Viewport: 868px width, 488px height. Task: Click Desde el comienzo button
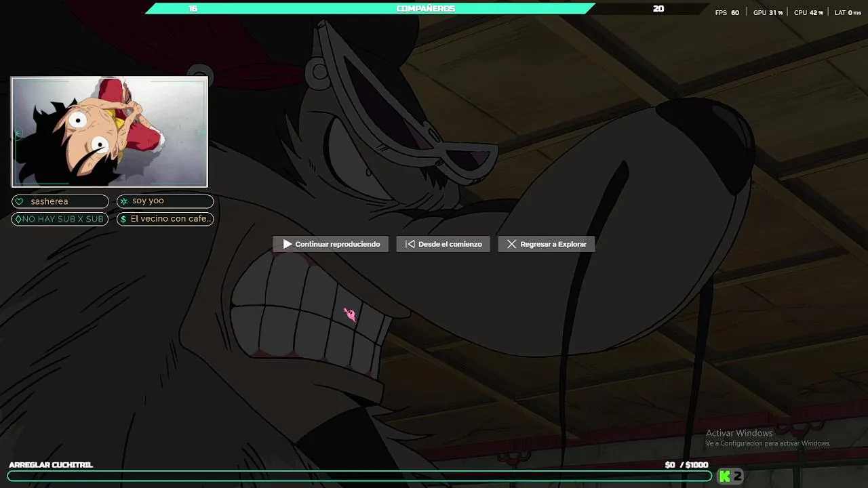pyautogui.click(x=443, y=244)
